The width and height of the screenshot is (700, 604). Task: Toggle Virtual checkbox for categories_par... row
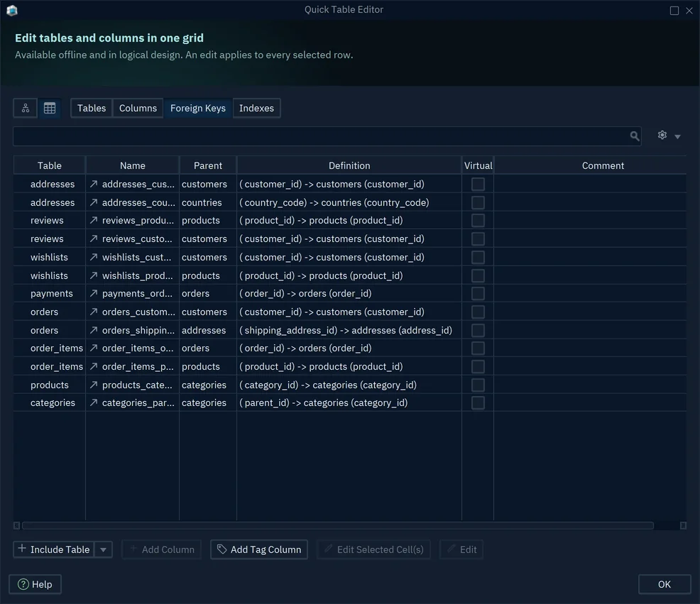click(478, 402)
